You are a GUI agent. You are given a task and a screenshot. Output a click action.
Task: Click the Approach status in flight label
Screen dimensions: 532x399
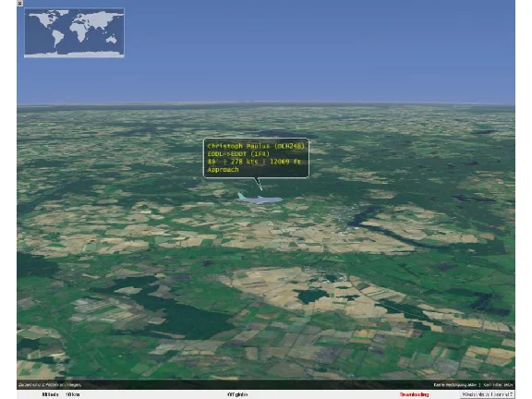[223, 169]
